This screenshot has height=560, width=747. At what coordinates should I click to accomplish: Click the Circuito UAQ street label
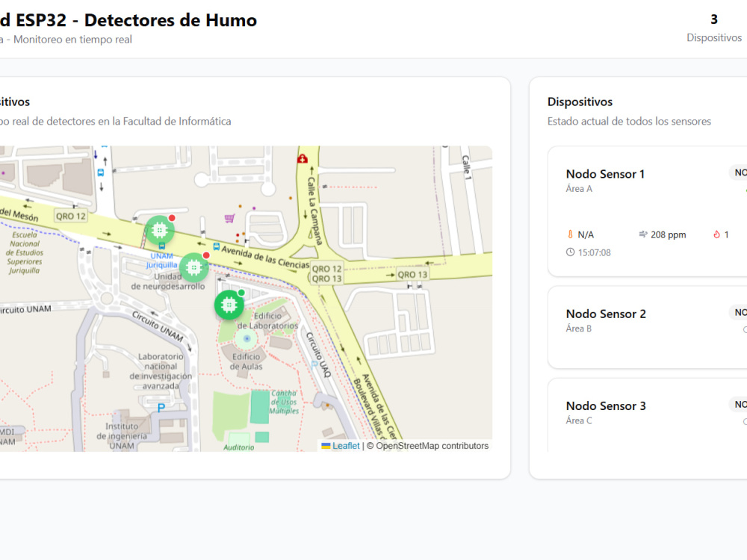coord(318,355)
